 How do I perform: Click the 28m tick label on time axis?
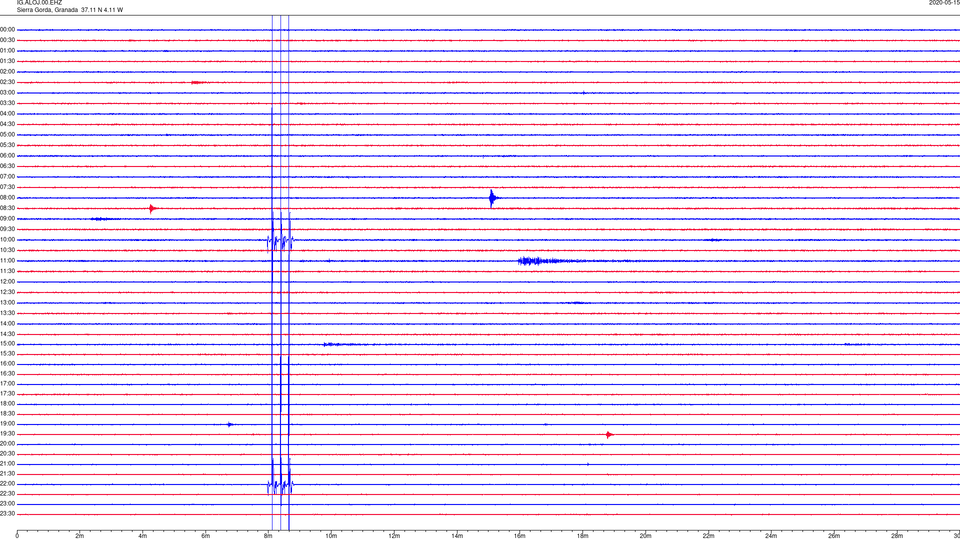point(898,536)
